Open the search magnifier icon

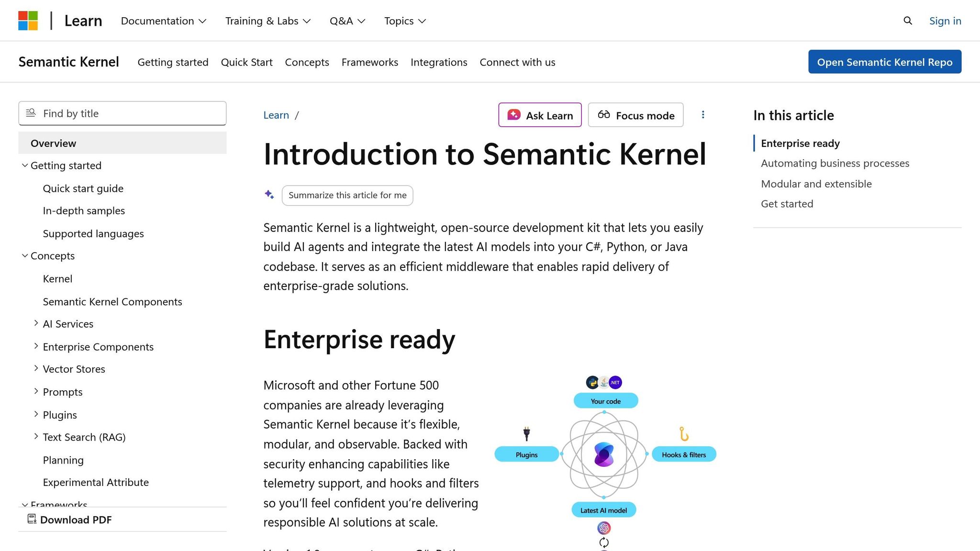[x=907, y=21]
